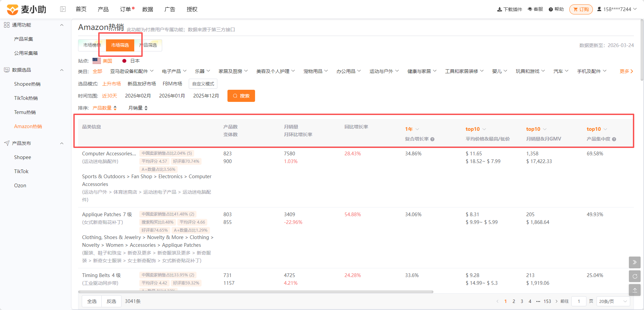Click the horizontal table scrollbar
Screen dimensions: 644x310
(256, 292)
